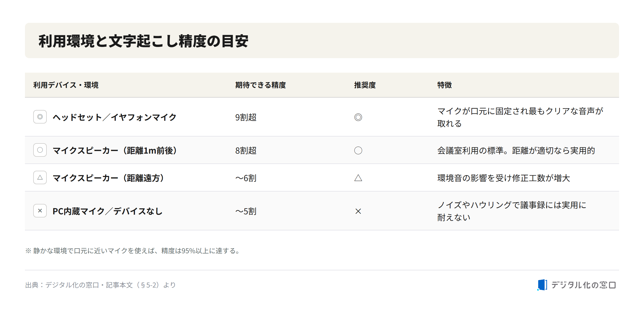Image resolution: width=644 pixels, height=315 pixels.
Task: Click the デジタル化の窓口 brand name text
Action: click(x=583, y=285)
